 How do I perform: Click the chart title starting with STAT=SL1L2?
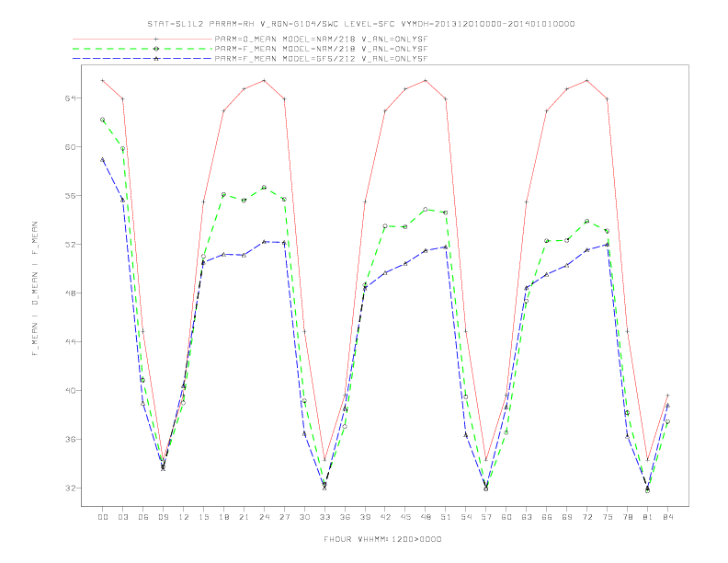[x=360, y=24]
